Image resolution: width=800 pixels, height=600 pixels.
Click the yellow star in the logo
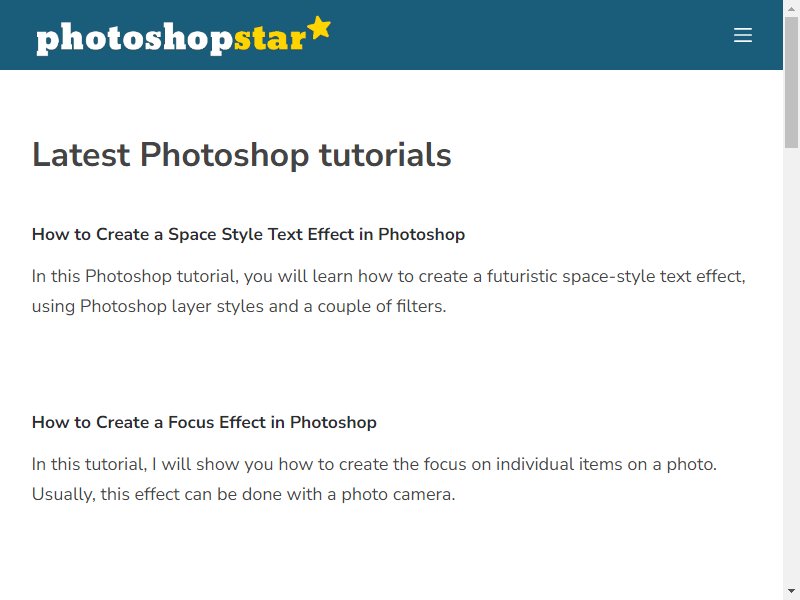pyautogui.click(x=320, y=28)
